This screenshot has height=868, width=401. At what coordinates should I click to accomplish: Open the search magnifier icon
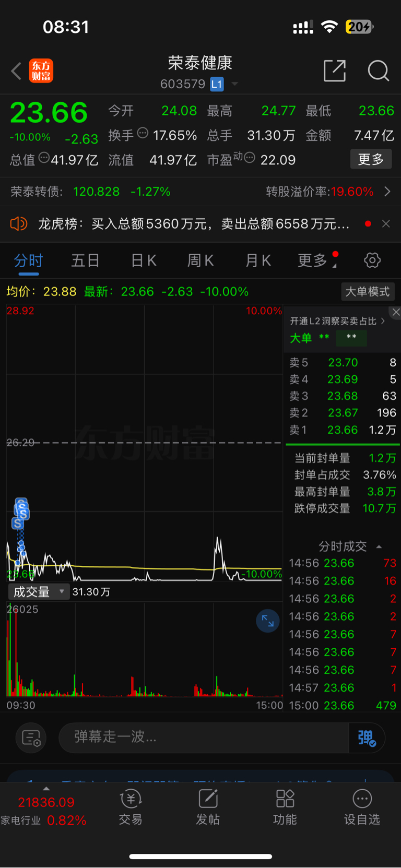pyautogui.click(x=379, y=70)
